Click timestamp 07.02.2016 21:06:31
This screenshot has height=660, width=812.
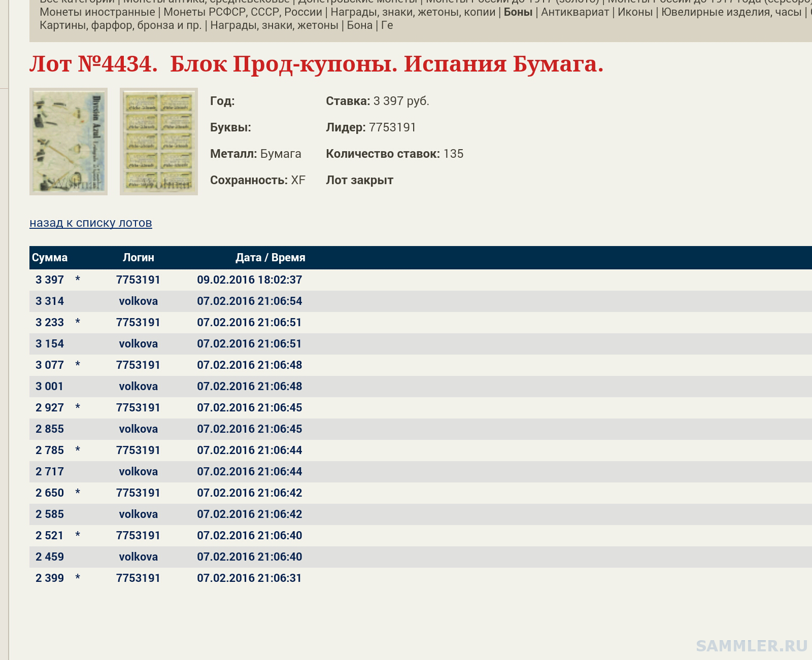coord(250,578)
